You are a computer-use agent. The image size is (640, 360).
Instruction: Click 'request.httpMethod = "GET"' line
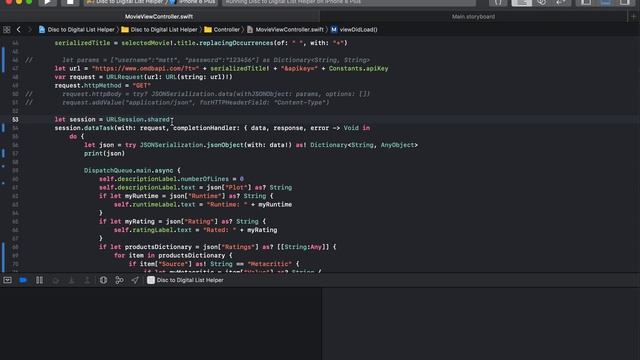[x=103, y=86]
